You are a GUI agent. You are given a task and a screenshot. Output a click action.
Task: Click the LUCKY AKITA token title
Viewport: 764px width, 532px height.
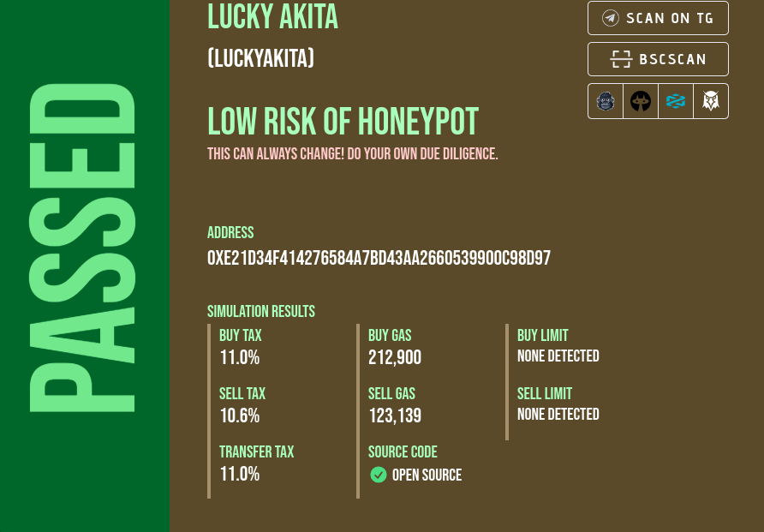coord(272,16)
